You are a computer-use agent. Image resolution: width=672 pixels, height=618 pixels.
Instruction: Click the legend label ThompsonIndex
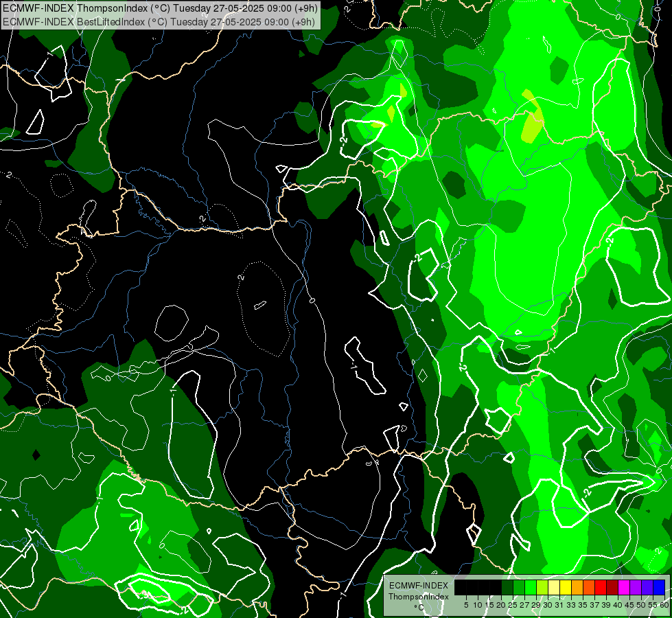coord(419,597)
